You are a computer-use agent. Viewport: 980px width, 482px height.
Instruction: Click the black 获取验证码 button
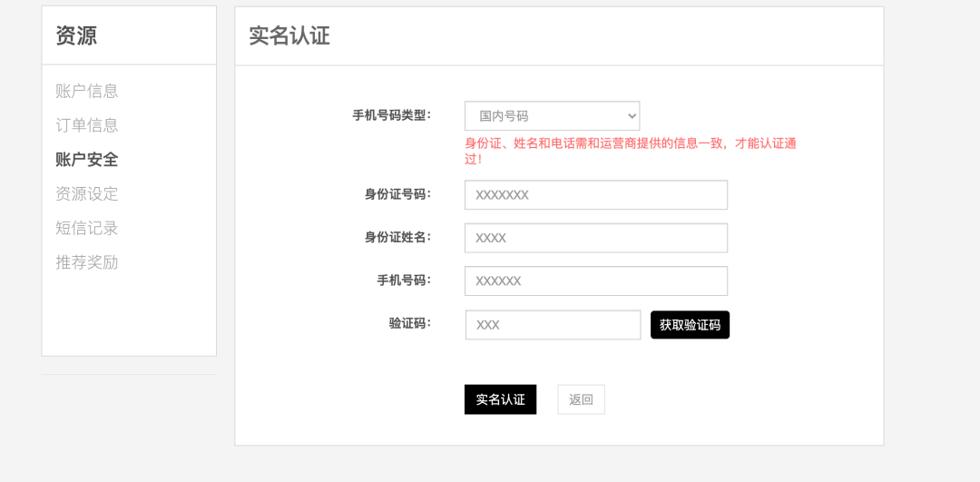[x=690, y=325]
